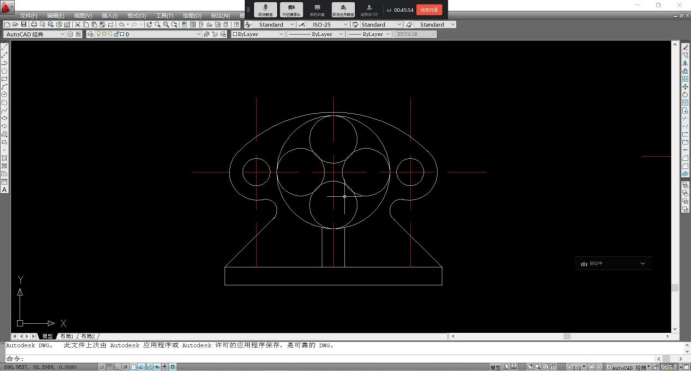Toggle Dynamic Input in status bar
Screen dimensions: 692x372
point(158,367)
